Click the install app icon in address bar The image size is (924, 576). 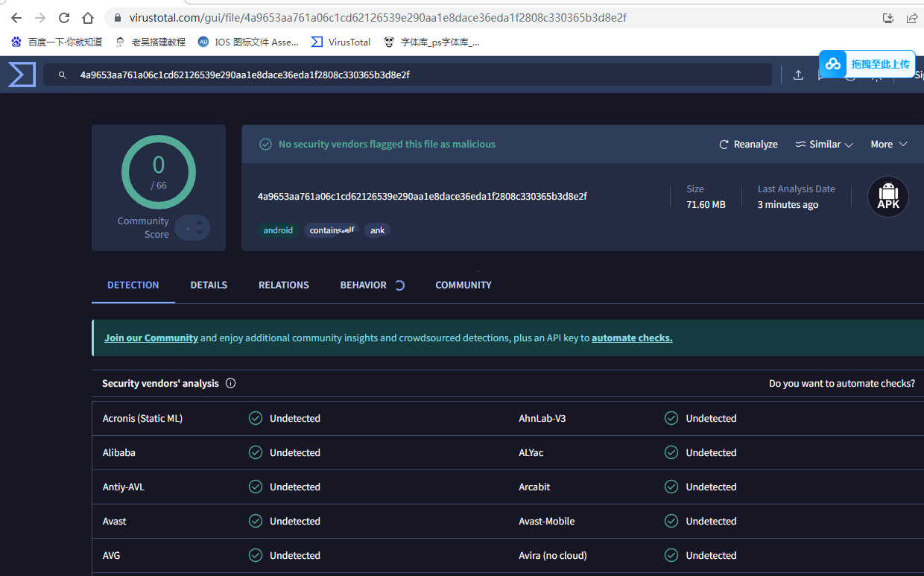(887, 18)
